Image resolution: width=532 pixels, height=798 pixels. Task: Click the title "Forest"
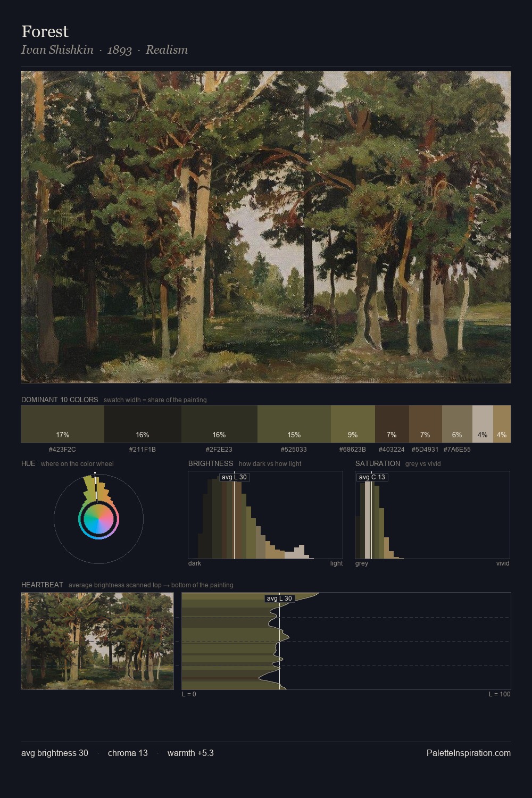click(45, 31)
